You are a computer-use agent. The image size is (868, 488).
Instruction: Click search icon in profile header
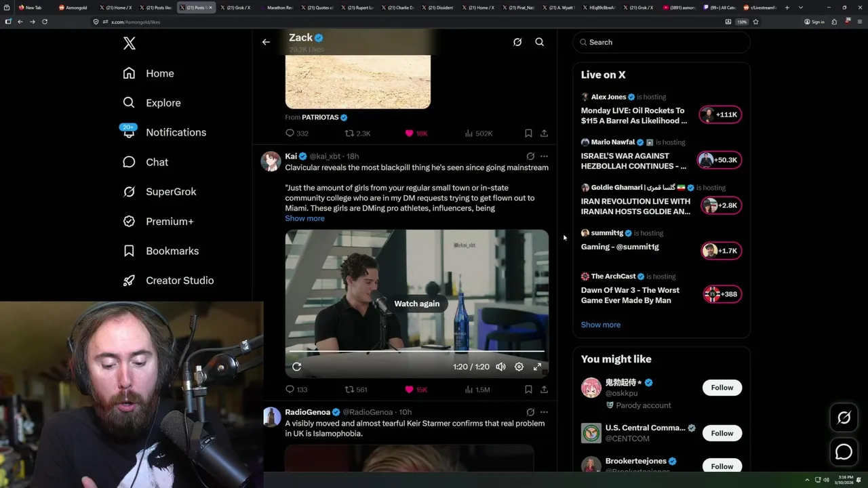(540, 42)
